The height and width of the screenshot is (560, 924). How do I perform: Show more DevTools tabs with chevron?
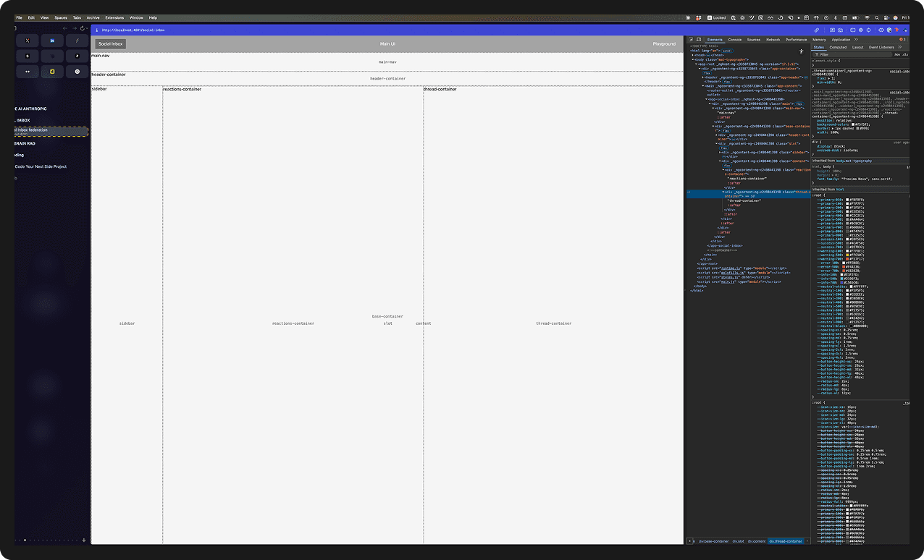tap(856, 39)
